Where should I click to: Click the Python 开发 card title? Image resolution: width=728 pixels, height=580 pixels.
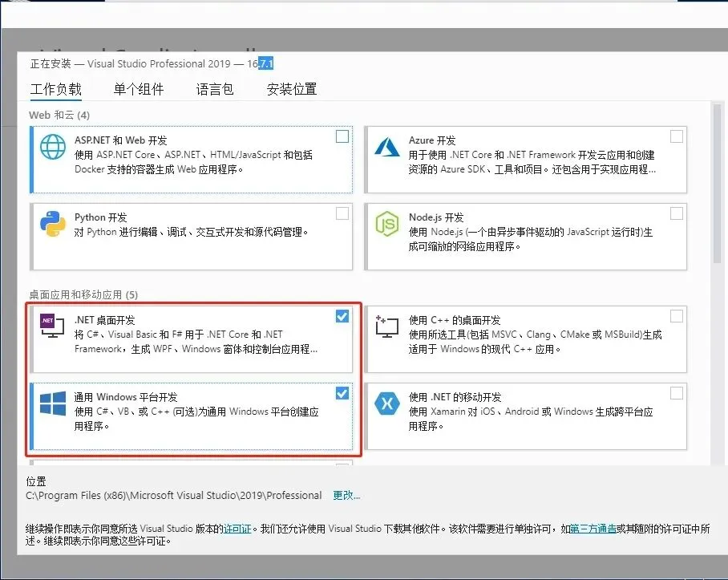pos(100,217)
